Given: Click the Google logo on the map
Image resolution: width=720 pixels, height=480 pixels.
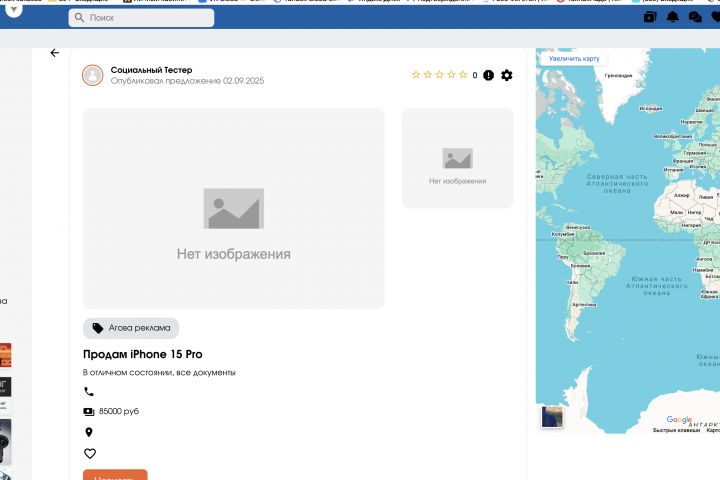Looking at the screenshot, I should click(x=679, y=419).
